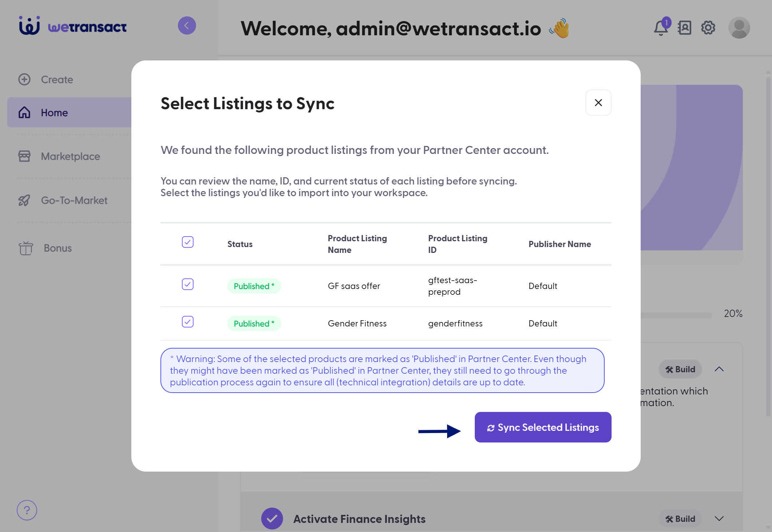Expand the Activate Finance Insights chevron

719,519
